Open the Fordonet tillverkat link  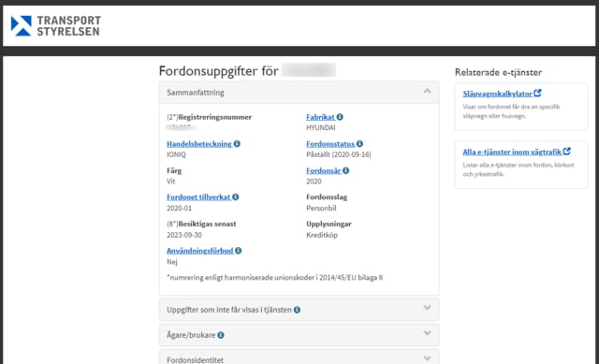[x=198, y=197]
